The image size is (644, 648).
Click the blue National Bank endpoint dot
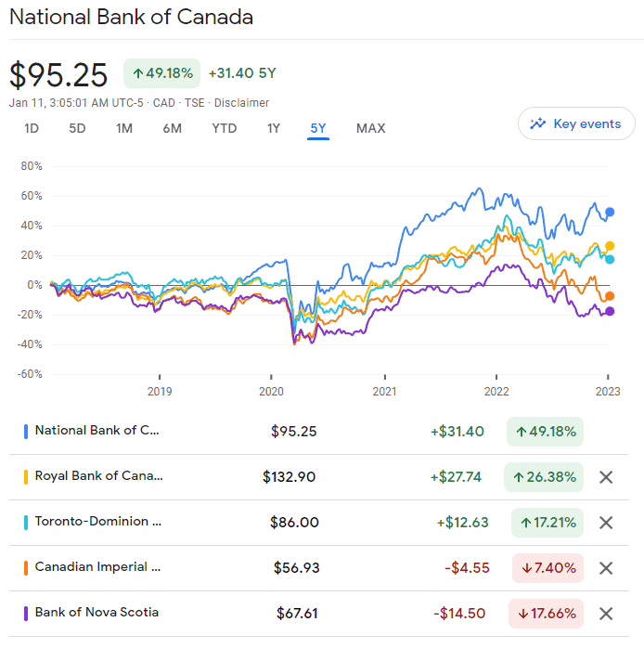[610, 212]
